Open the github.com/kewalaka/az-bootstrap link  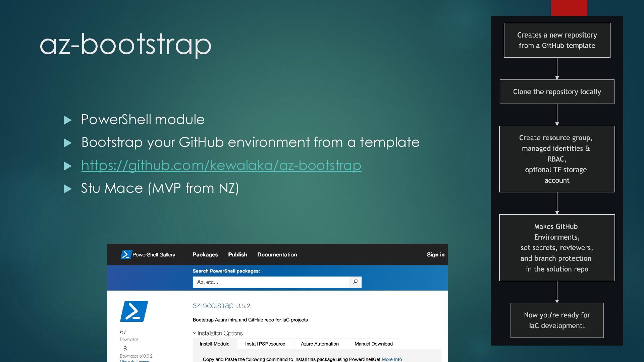point(221,166)
